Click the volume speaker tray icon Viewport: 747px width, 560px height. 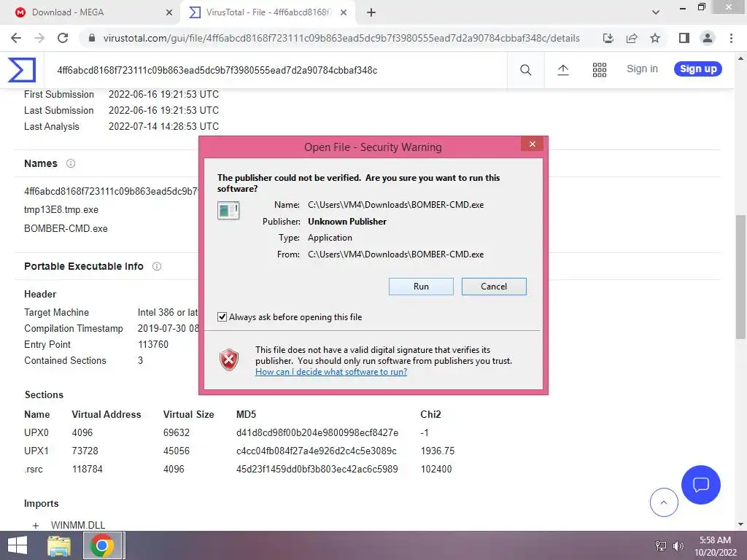(x=678, y=545)
